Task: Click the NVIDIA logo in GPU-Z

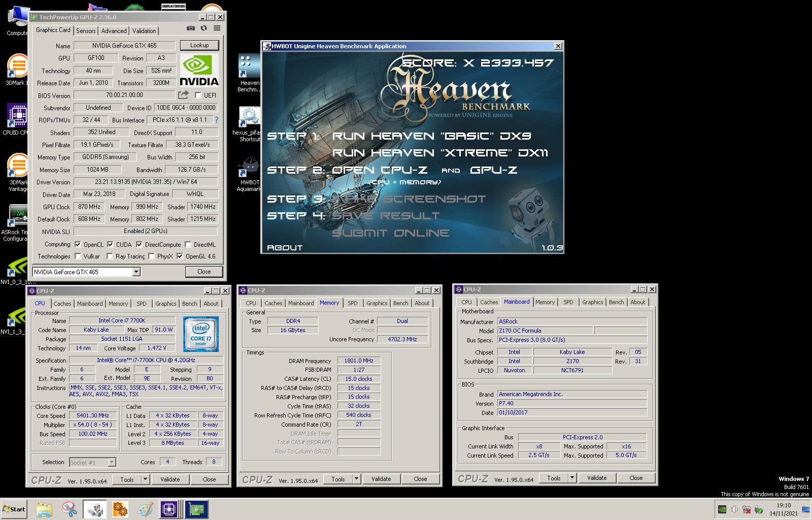Action: [x=199, y=70]
